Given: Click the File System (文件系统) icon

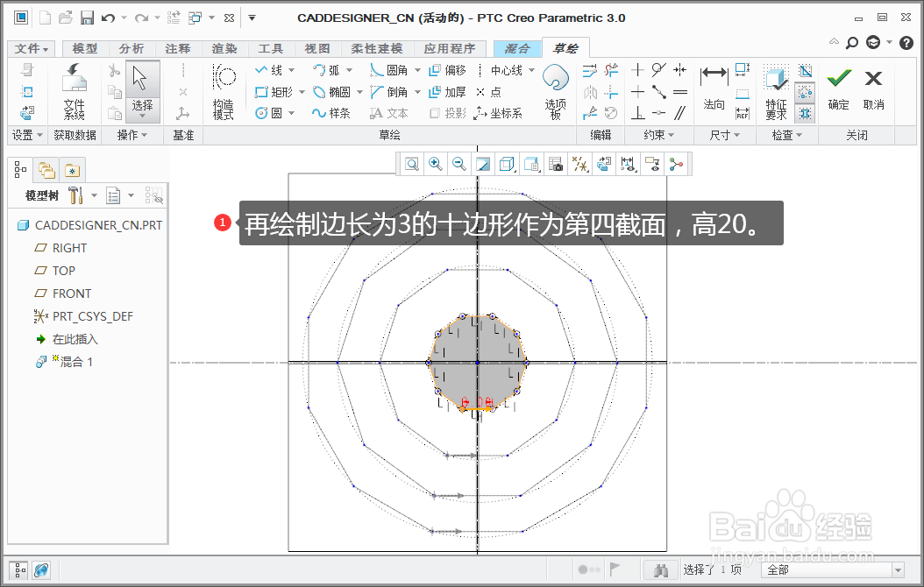Looking at the screenshot, I should [75, 92].
